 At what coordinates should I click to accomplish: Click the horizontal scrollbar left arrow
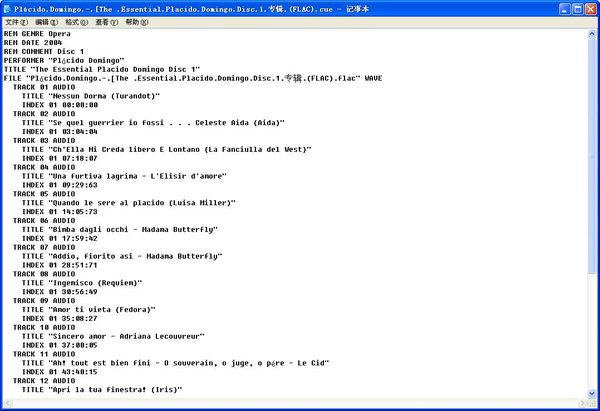(8, 403)
